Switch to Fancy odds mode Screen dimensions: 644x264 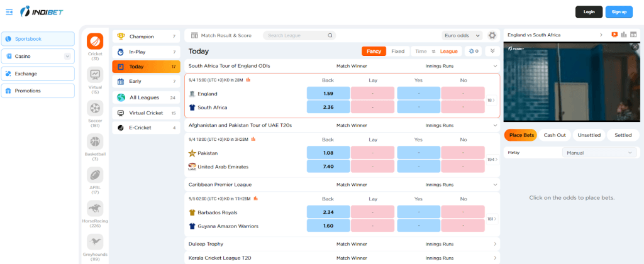[374, 52]
